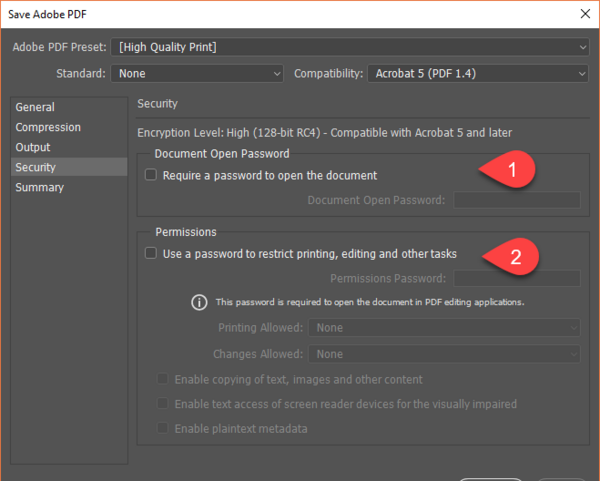Toggle Enable copying of text, images checkbox
Image resolution: width=600 pixels, height=481 pixels.
coord(163,379)
